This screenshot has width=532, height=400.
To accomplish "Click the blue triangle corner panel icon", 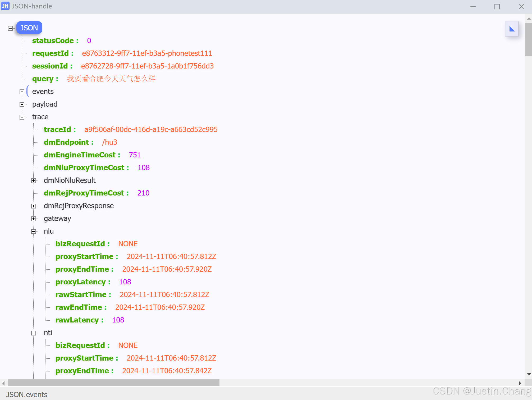I will (x=512, y=29).
